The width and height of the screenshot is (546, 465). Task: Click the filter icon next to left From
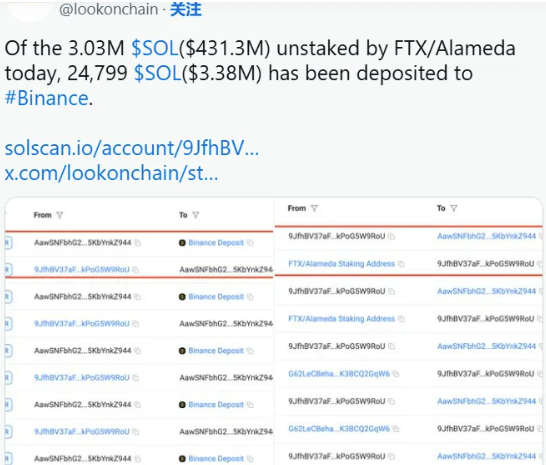tap(60, 215)
